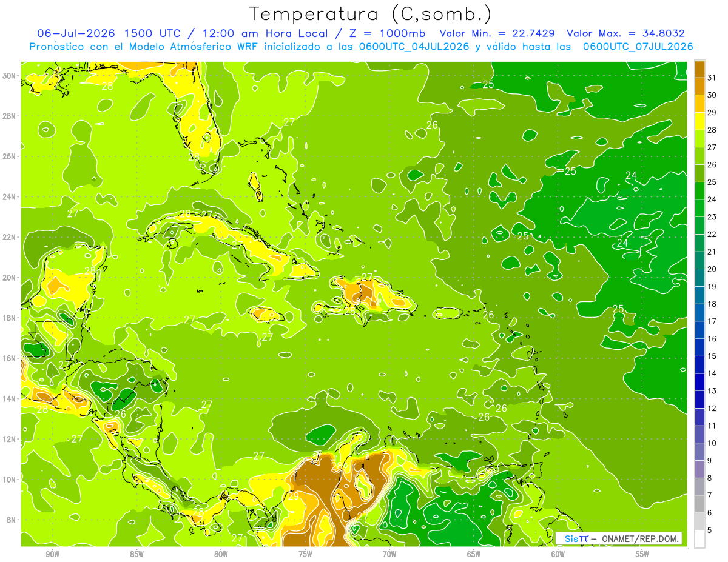
Task: Click initialization time "0600UTC_04JUL2026"
Action: 413,46
